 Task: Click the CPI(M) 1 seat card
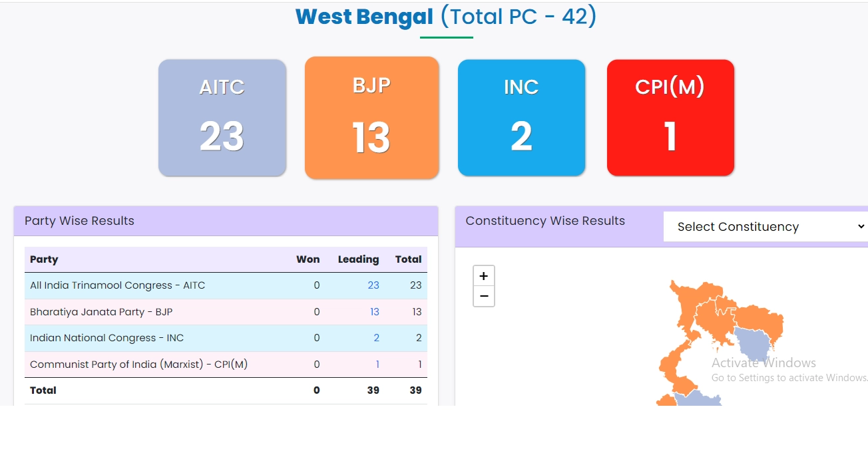(670, 118)
